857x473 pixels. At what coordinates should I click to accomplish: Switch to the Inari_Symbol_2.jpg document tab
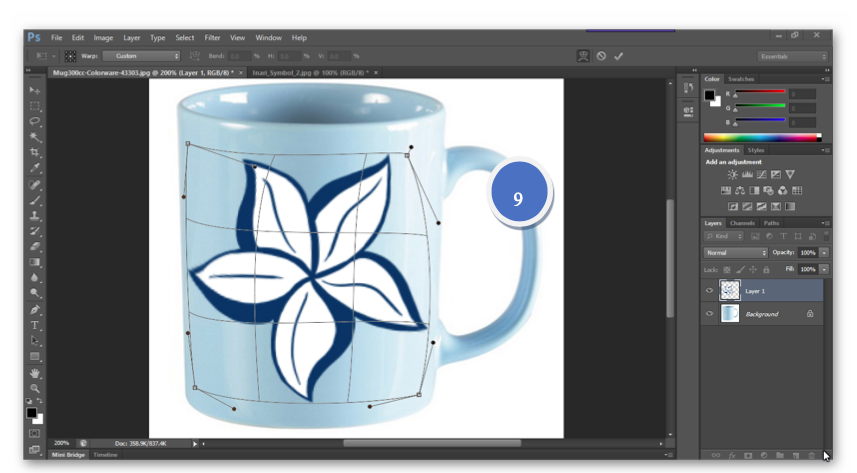coord(309,73)
